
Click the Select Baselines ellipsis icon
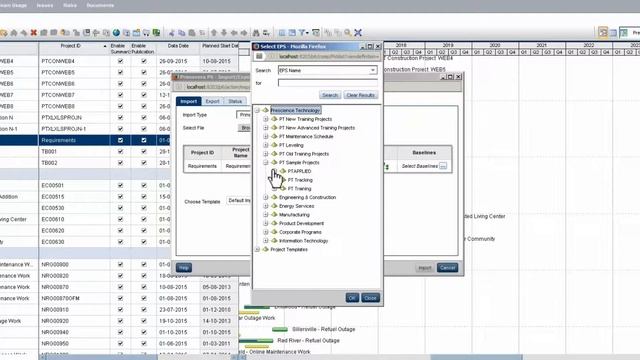443,166
